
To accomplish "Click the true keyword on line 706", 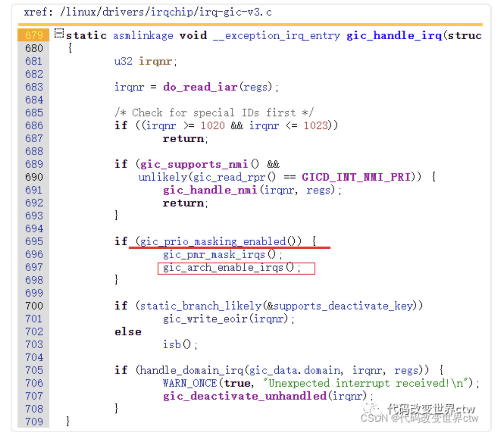I will (x=237, y=383).
